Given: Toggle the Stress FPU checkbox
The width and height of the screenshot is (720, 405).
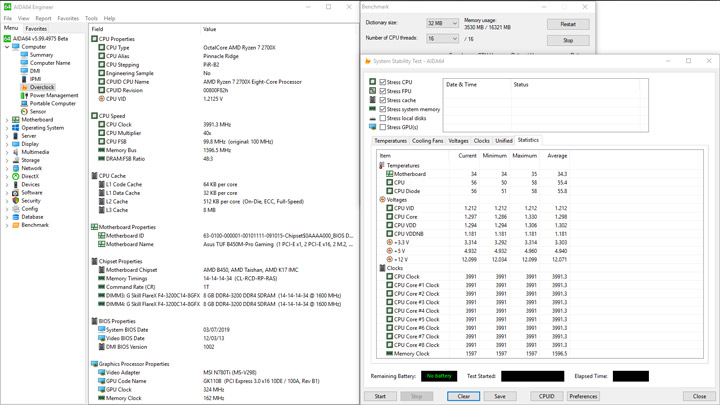Looking at the screenshot, I should click(x=382, y=91).
